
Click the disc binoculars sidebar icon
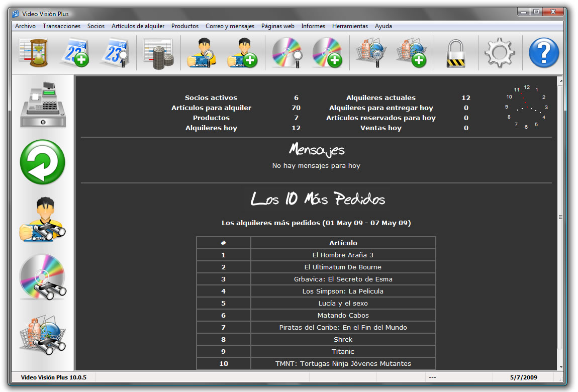pos(43,277)
